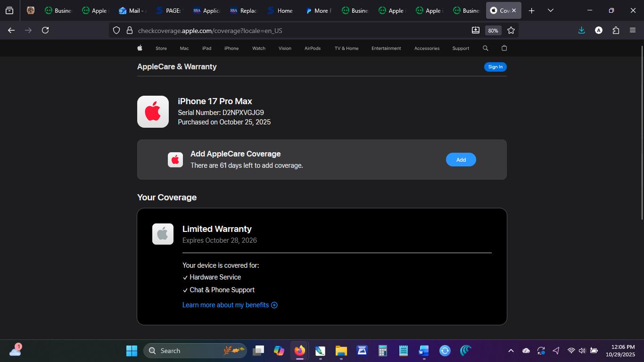
Task: Open the Mac menu in navigation
Action: point(184,48)
